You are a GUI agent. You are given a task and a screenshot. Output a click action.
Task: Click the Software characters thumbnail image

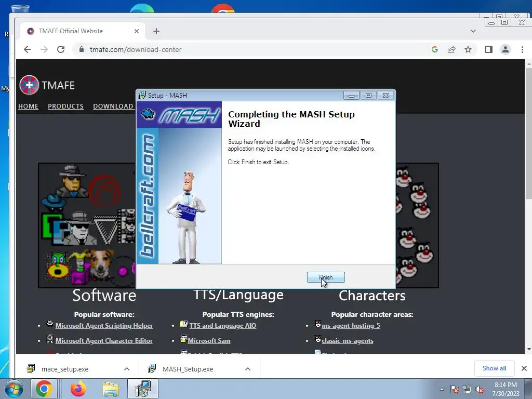click(x=87, y=225)
